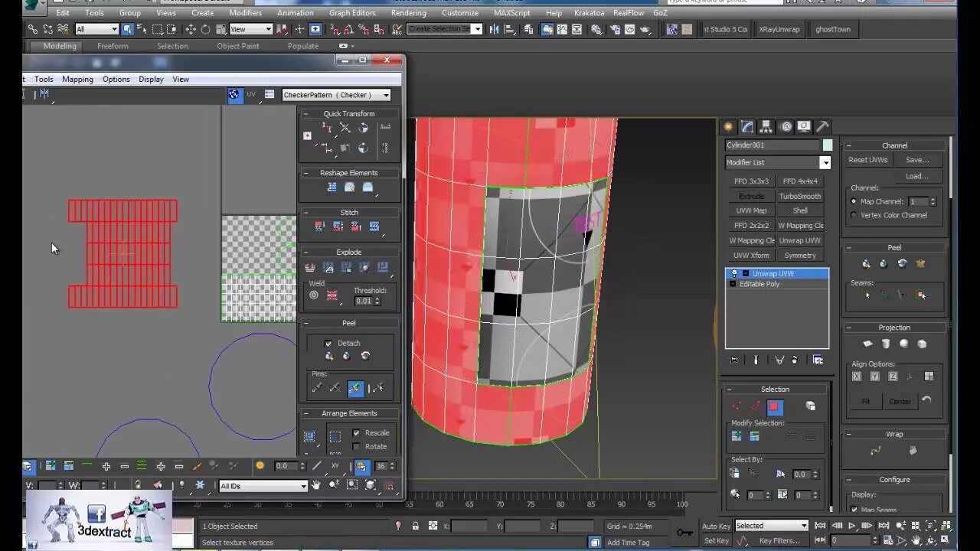Open the Hierarchy command panel tab

pos(766,126)
